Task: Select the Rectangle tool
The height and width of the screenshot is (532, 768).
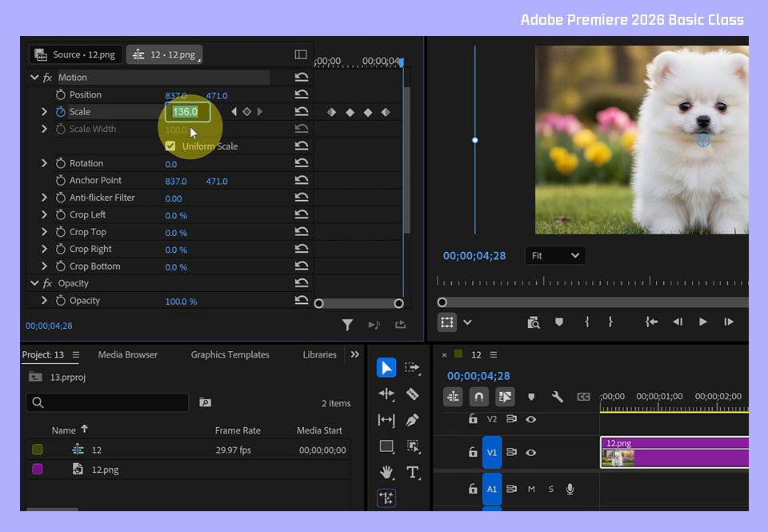Action: [x=386, y=446]
